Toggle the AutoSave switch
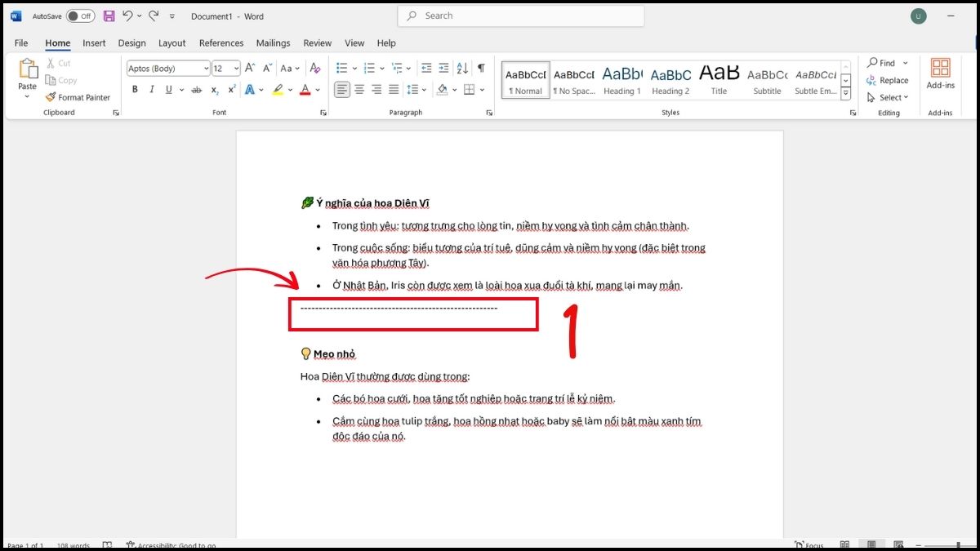The height and width of the screenshot is (551, 980). pos(80,16)
